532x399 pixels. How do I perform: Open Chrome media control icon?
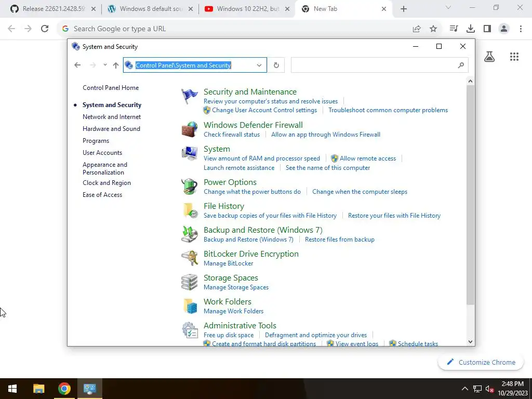454,29
